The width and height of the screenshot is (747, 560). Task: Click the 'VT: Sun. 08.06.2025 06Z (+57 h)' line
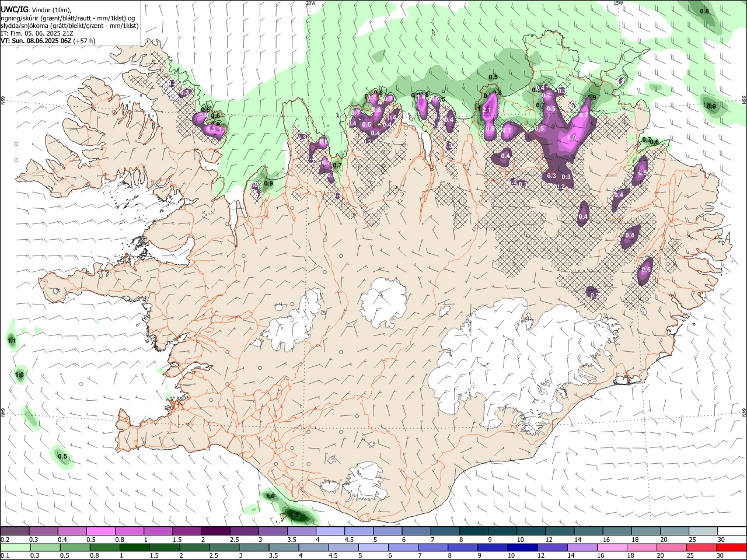tap(48, 41)
